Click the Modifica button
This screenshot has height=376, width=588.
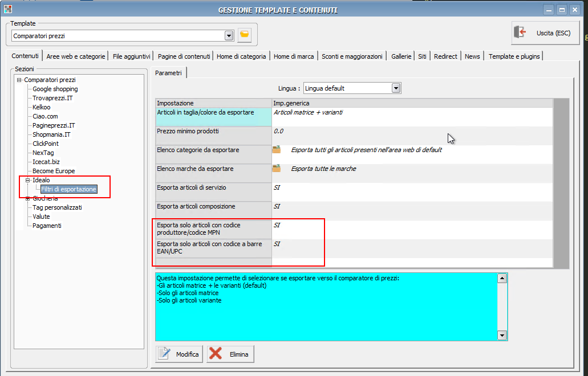click(x=179, y=354)
